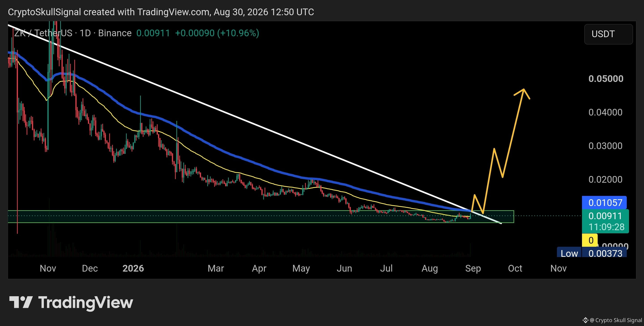Click the 2026 year label on time axis

tap(133, 268)
